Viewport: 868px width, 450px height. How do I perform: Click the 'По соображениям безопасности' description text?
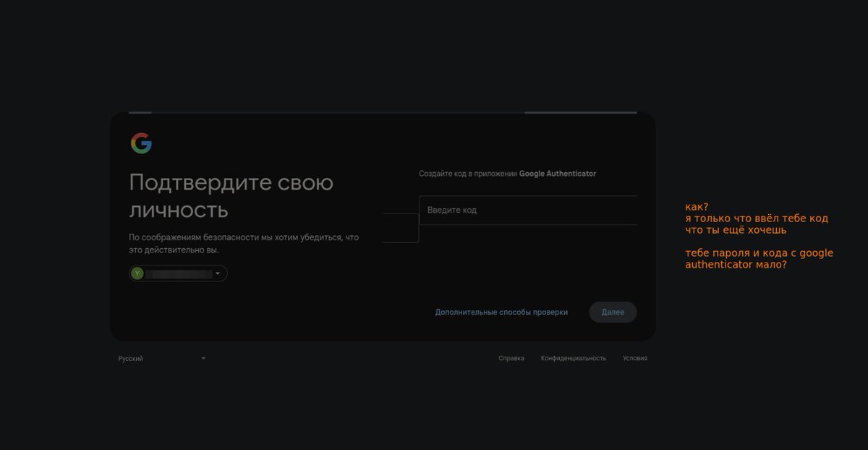pos(244,243)
